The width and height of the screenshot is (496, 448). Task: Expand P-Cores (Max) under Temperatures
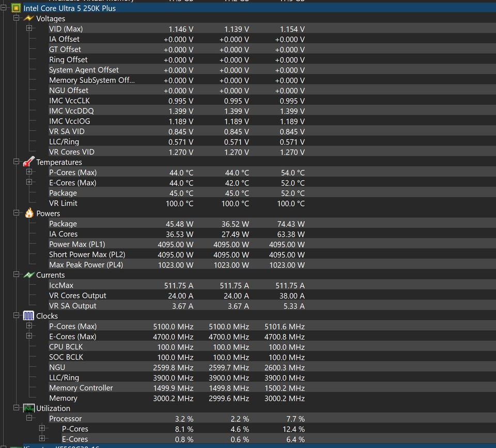coord(29,172)
